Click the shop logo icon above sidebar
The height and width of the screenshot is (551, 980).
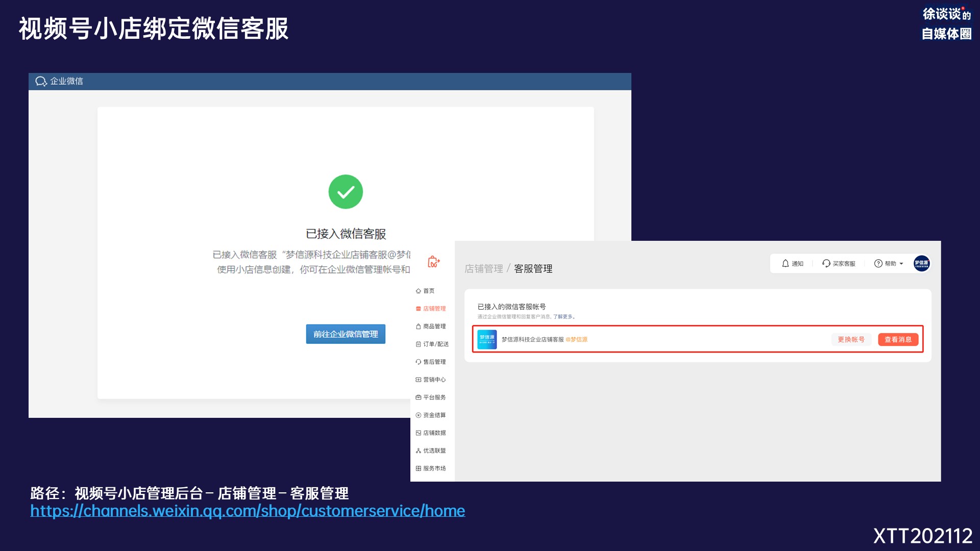(433, 262)
